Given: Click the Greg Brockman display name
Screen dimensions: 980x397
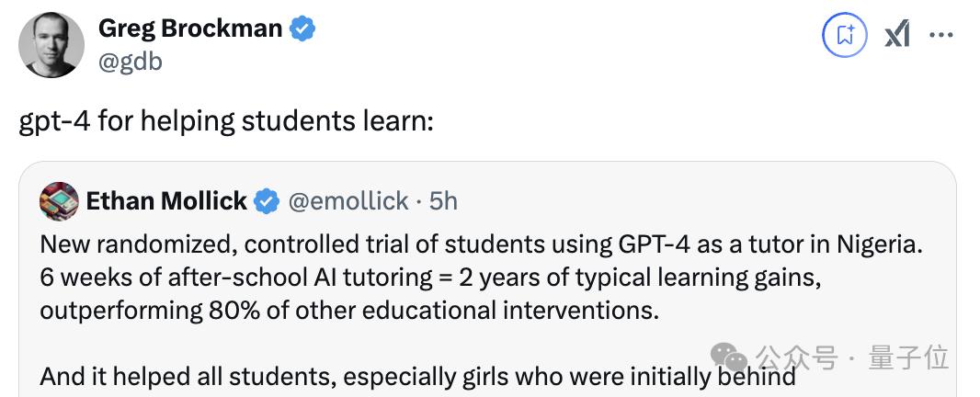Looking at the screenshot, I should point(190,28).
